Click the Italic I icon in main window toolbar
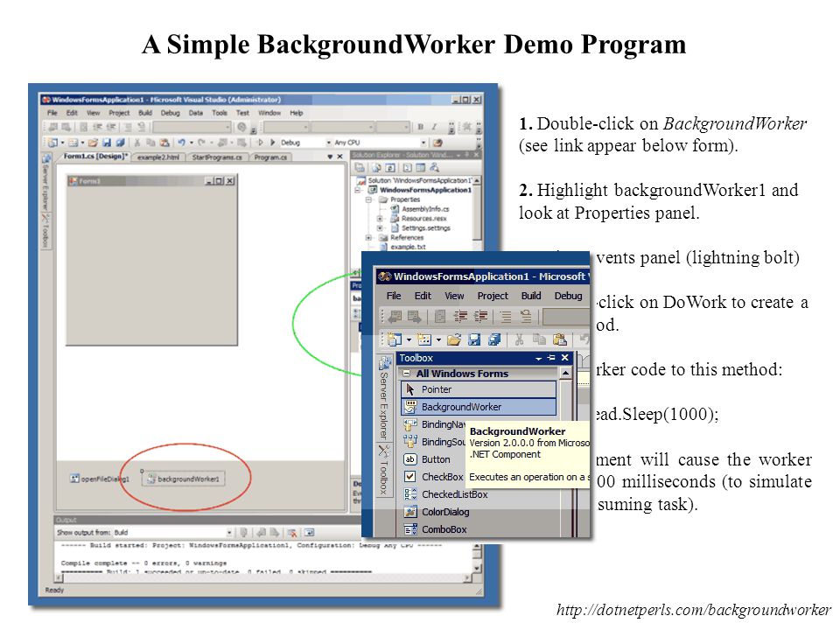This screenshot has width=840, height=630. (434, 127)
